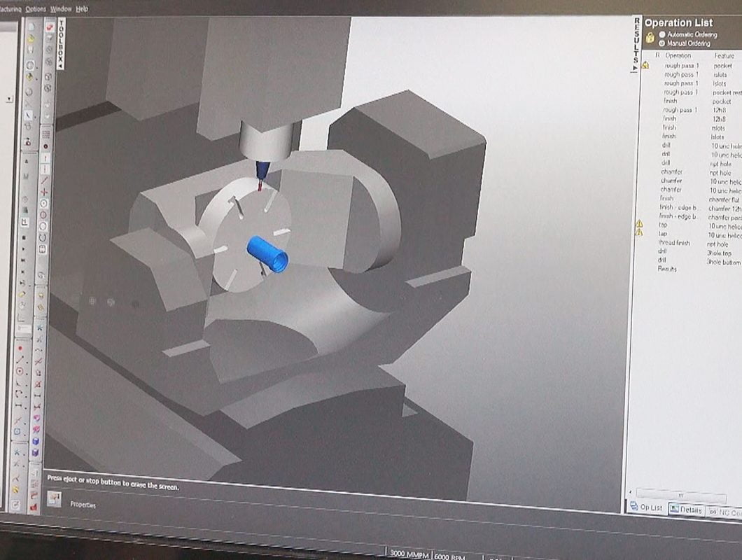Click the warning icon beside first tap operation
The width and height of the screenshot is (742, 560).
point(638,223)
